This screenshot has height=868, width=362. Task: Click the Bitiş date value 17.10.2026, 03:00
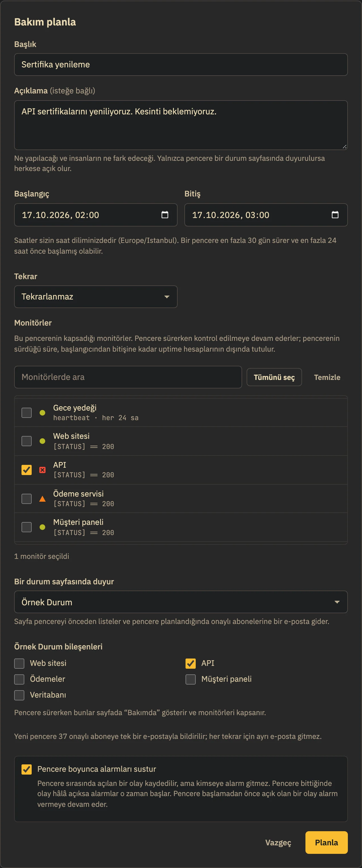tap(231, 215)
